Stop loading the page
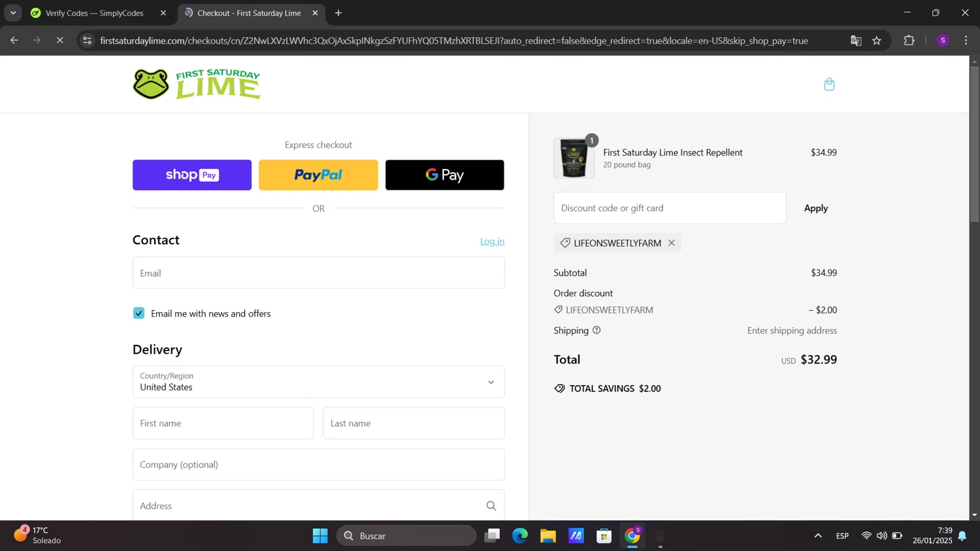The image size is (980, 551). click(59, 40)
